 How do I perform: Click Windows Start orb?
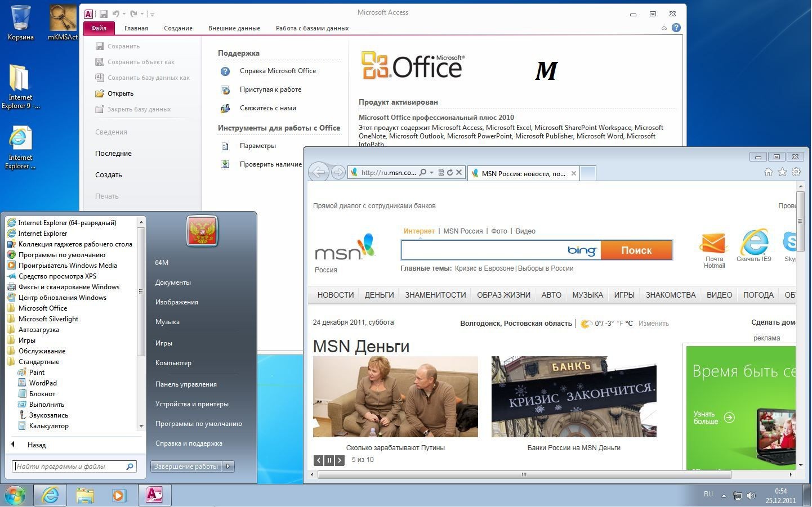(15, 495)
